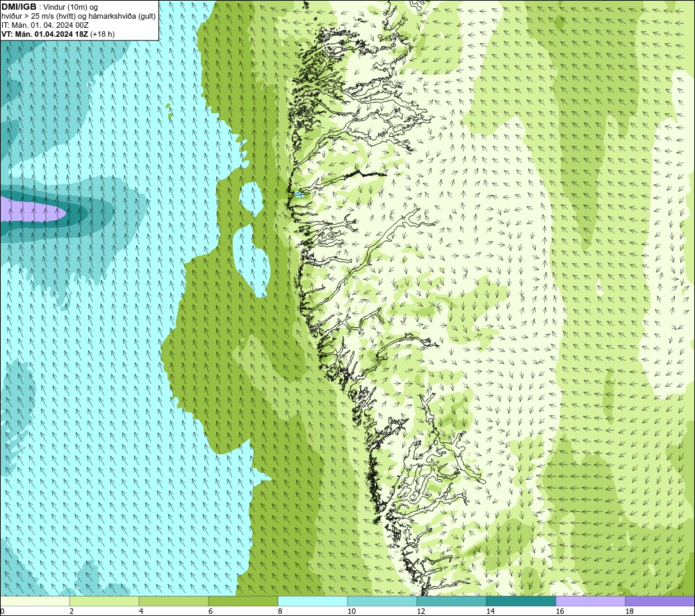Image resolution: width=695 pixels, height=616 pixels.
Task: Click the scale label '4'
Action: pyautogui.click(x=141, y=611)
